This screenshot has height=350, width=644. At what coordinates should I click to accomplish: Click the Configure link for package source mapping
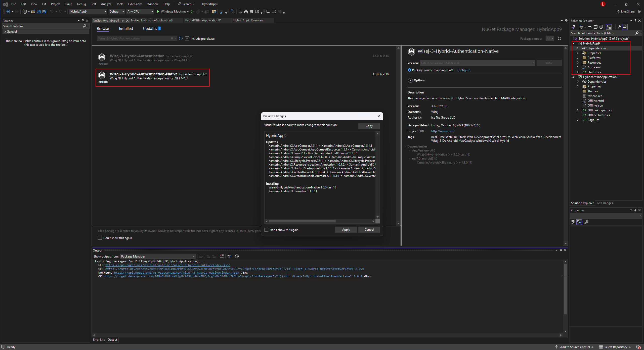pyautogui.click(x=463, y=70)
